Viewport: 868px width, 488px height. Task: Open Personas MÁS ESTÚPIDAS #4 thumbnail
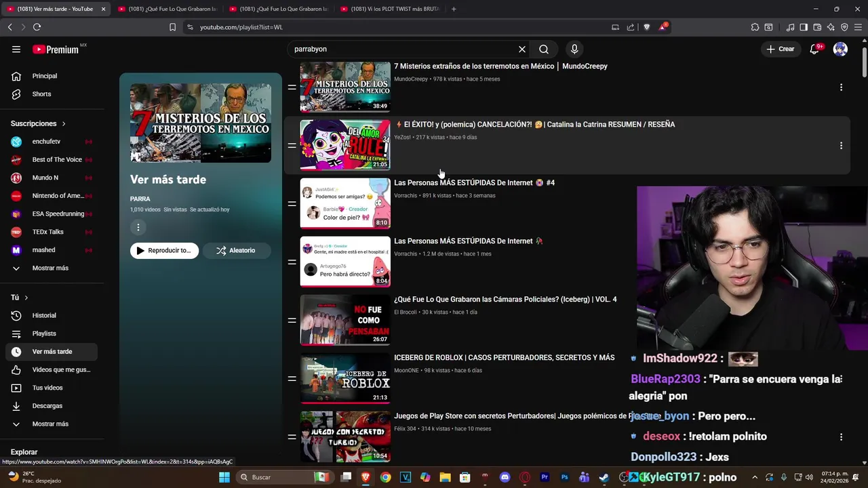[345, 203]
